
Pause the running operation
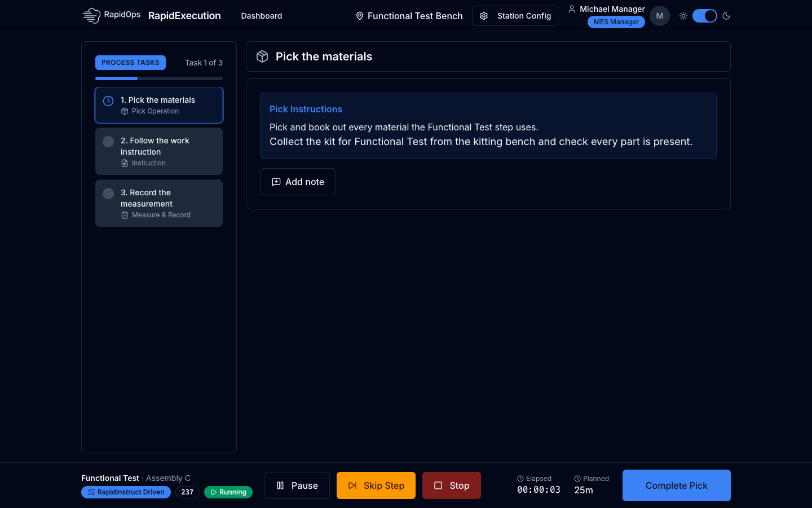pyautogui.click(x=297, y=485)
